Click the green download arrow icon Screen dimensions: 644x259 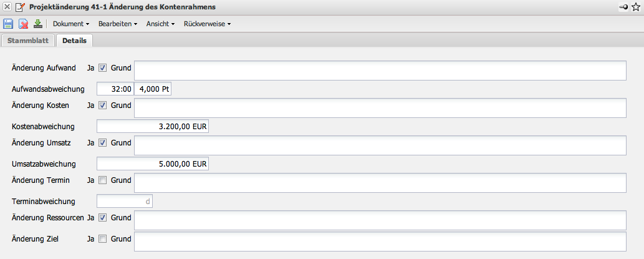click(x=37, y=24)
